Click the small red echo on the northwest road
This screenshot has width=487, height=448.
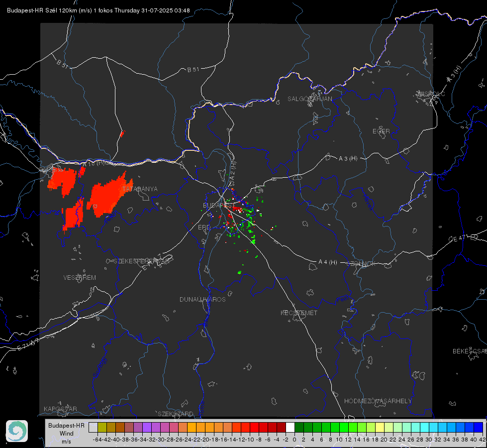122,134
